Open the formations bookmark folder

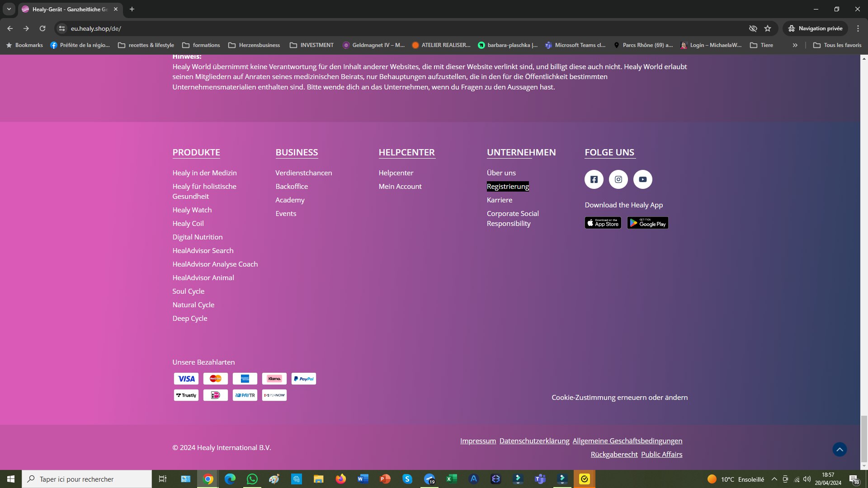pos(201,45)
